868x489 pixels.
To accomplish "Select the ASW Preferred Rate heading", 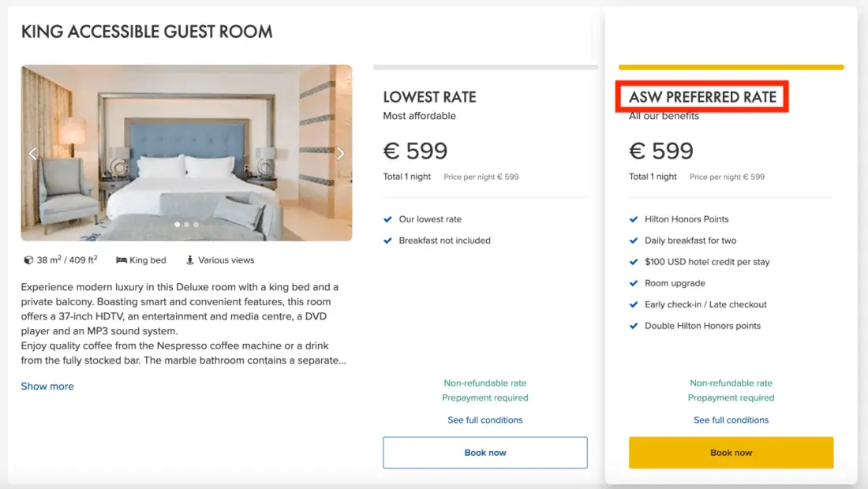I will (x=702, y=98).
